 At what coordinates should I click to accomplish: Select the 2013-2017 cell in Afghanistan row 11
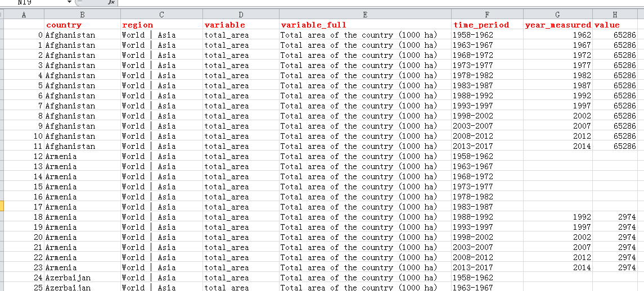(487, 146)
